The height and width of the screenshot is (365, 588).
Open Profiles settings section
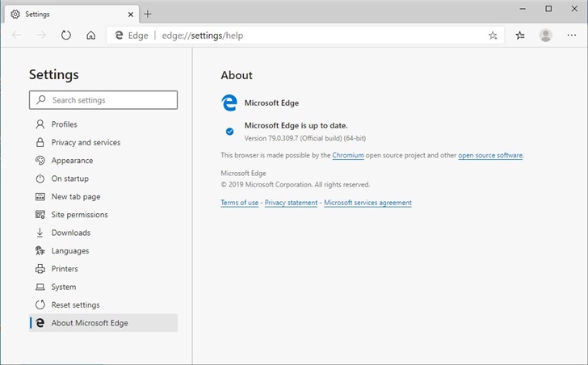tap(64, 124)
